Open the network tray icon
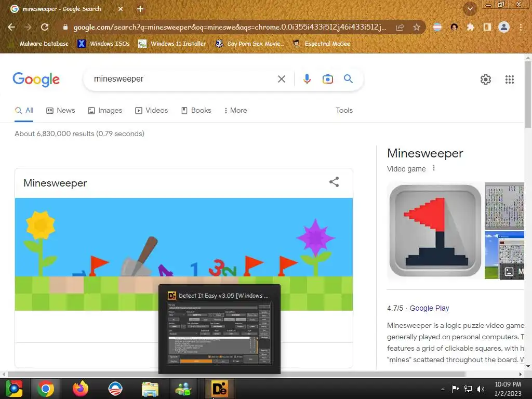532x399 pixels. [x=468, y=389]
